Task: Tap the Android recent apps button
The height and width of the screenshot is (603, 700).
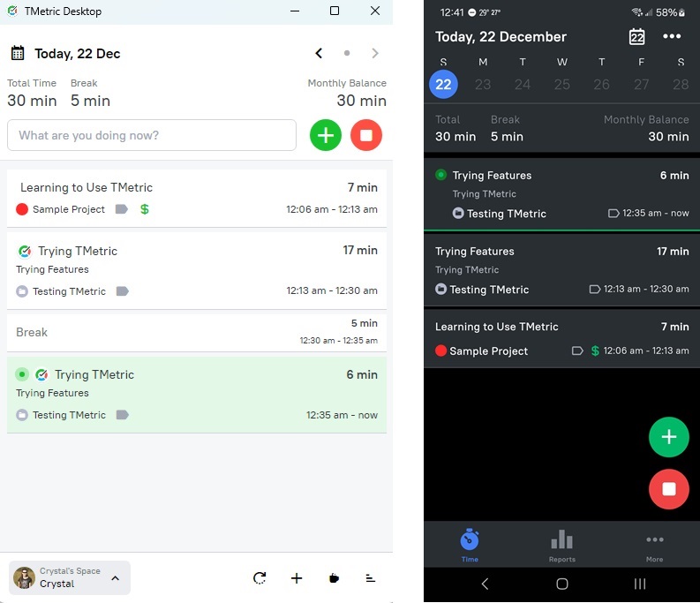Action: (640, 584)
